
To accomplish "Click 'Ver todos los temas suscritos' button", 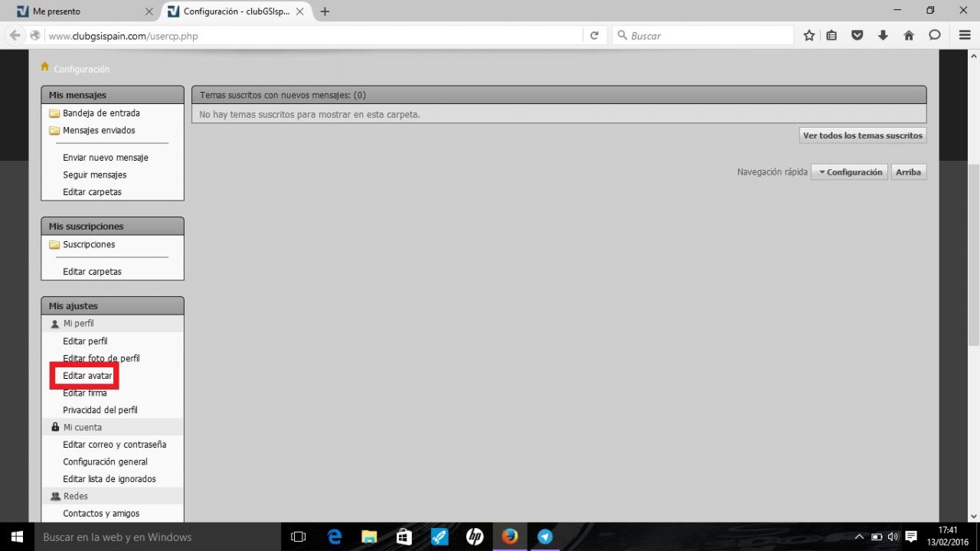I will (x=862, y=135).
